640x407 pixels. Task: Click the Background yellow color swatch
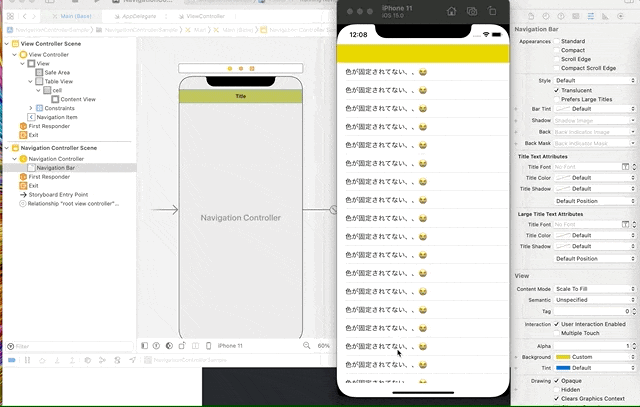pyautogui.click(x=563, y=357)
